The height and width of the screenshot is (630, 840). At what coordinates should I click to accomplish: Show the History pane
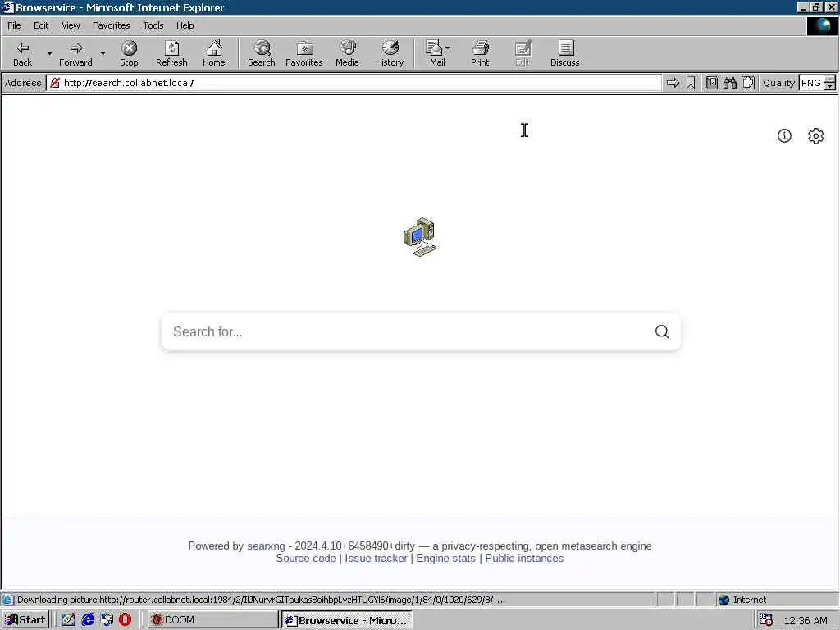[390, 53]
